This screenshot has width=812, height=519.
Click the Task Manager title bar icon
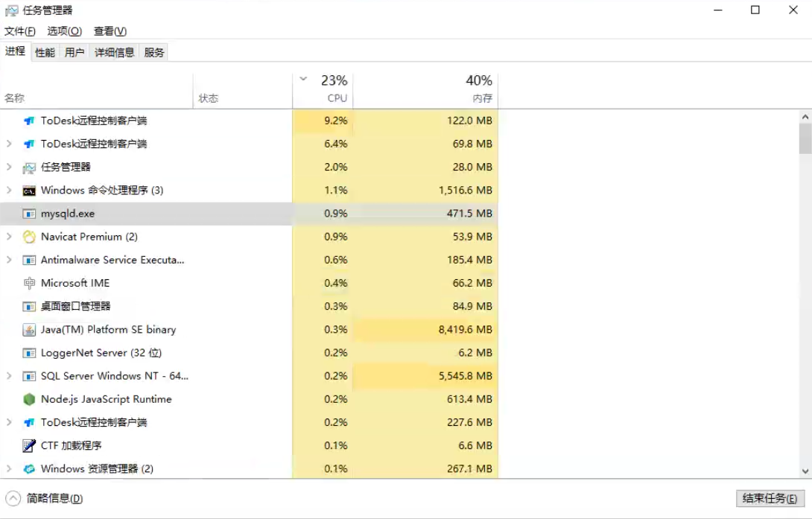coord(11,10)
